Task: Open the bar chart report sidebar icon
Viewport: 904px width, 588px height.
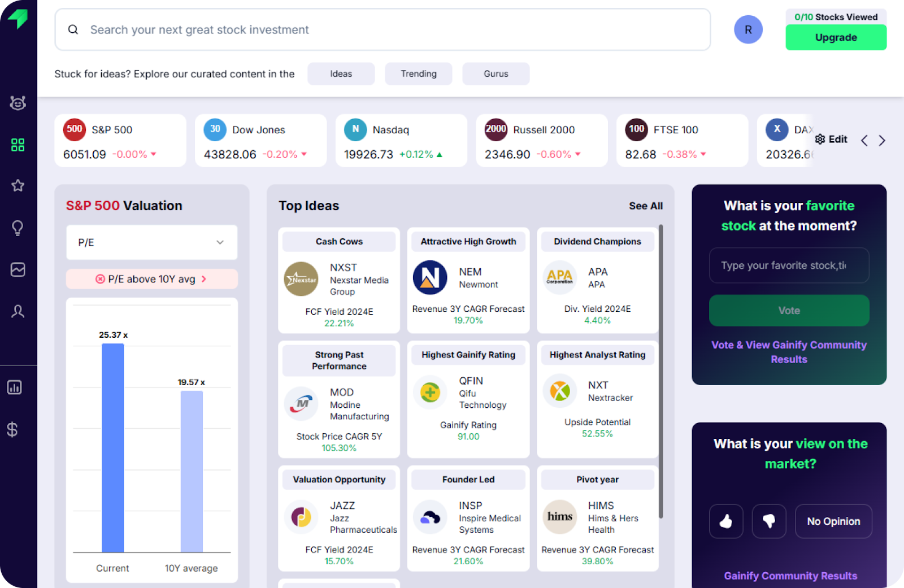Action: point(14,387)
